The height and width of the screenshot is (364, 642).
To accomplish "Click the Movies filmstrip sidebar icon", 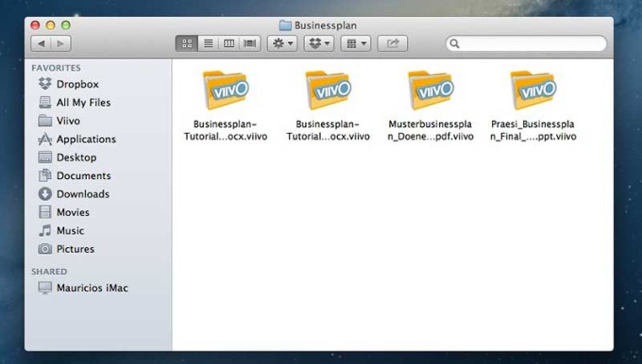I will pos(45,212).
